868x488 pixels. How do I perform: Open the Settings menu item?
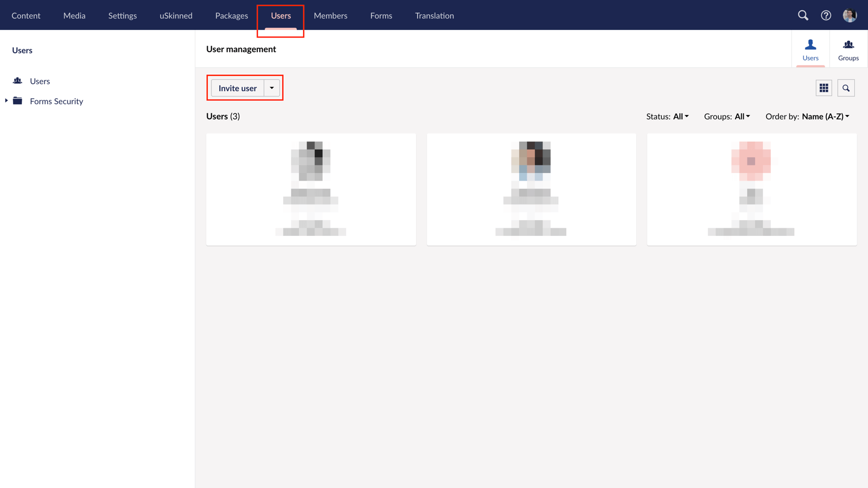coord(122,15)
